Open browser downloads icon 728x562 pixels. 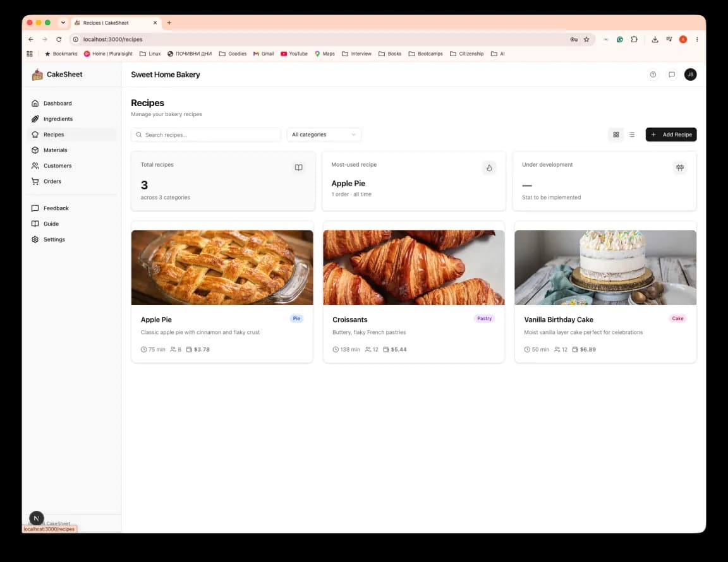tap(655, 39)
